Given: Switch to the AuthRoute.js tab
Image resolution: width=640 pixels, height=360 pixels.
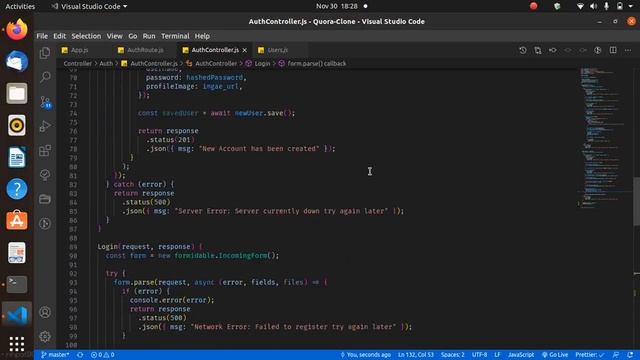Looking at the screenshot, I should tap(145, 50).
